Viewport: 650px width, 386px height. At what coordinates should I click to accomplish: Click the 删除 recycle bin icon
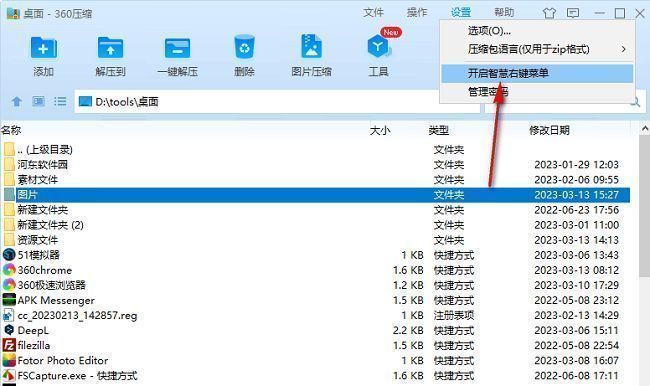(244, 47)
